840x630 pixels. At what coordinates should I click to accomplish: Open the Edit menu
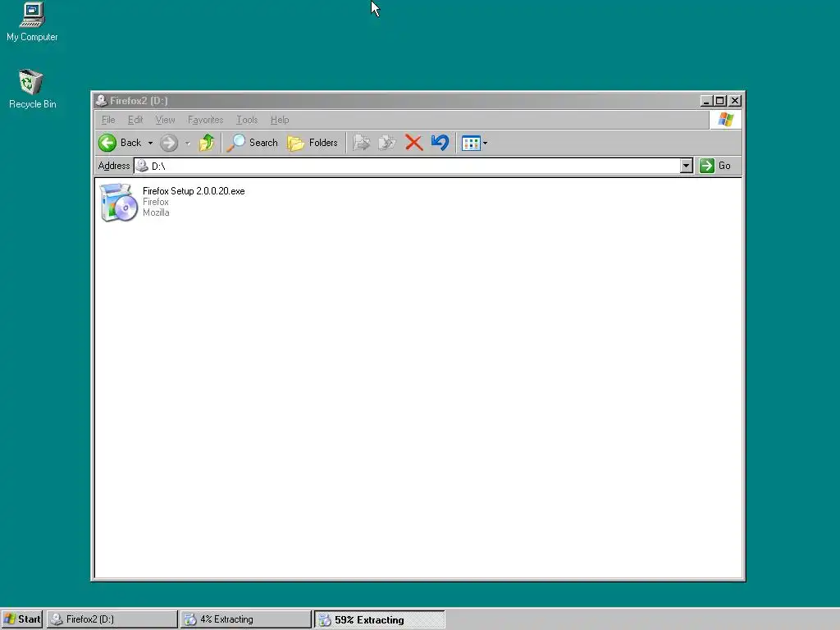point(135,120)
